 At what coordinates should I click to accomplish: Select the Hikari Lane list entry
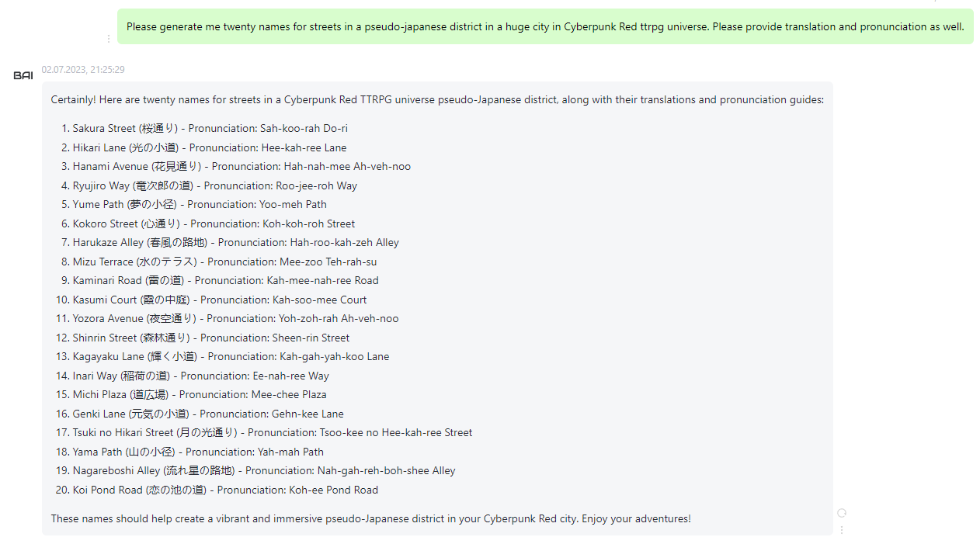point(210,147)
